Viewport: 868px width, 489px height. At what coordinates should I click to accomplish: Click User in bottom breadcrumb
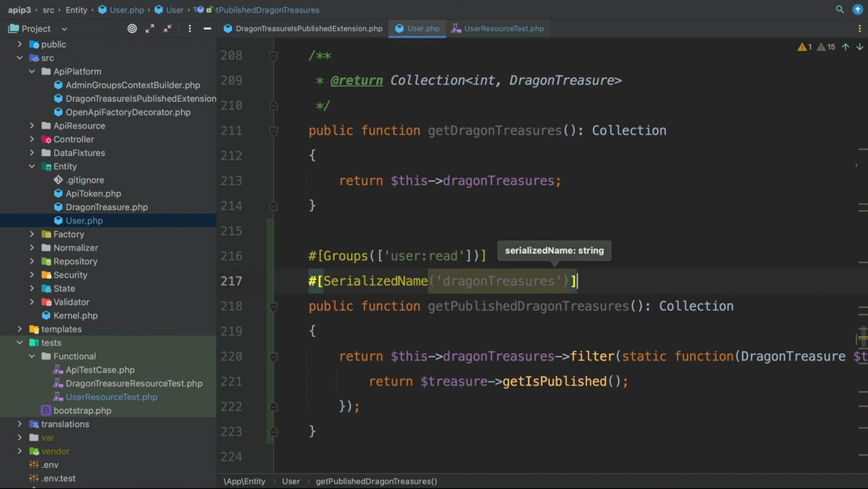click(x=291, y=481)
